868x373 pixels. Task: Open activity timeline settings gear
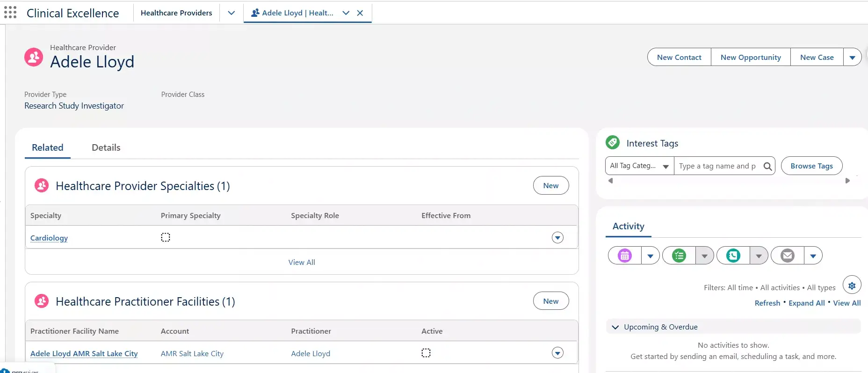852,285
